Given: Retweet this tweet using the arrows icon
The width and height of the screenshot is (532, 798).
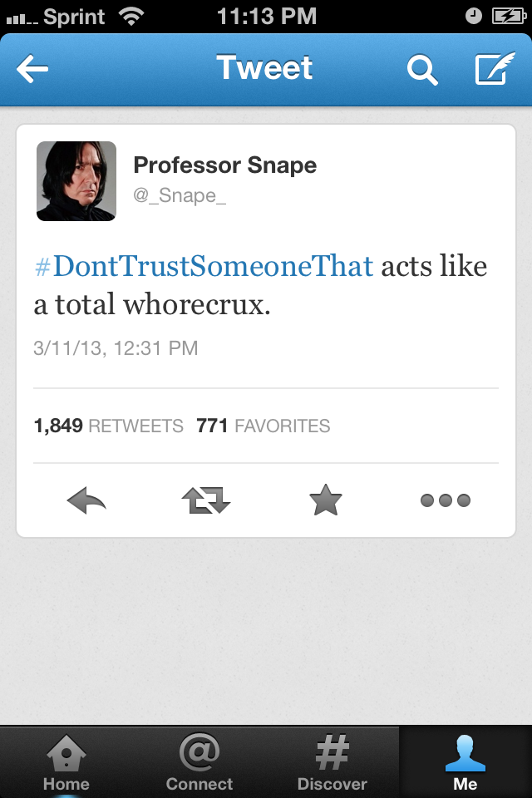Looking at the screenshot, I should pyautogui.click(x=205, y=500).
